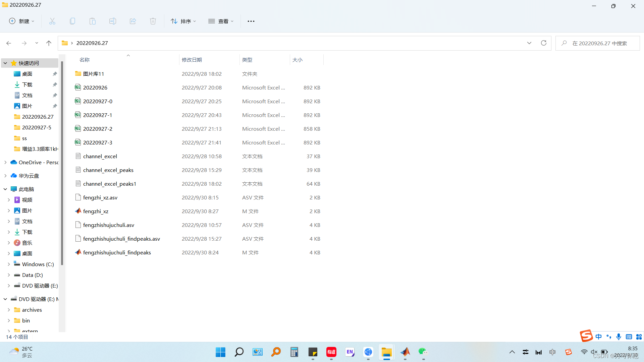Screen dimensions: 644x362
Task: Open the MATLAB icon in taskbar
Action: tap(405, 352)
